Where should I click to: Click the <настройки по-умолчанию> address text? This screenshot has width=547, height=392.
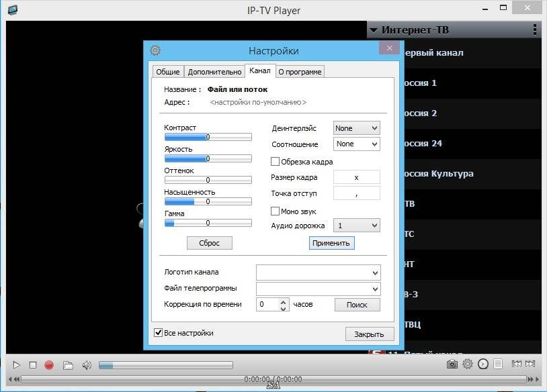258,103
